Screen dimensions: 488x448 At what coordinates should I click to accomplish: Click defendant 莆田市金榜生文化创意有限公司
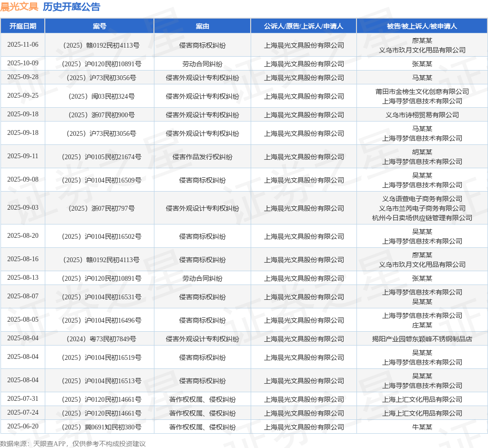[x=422, y=92]
